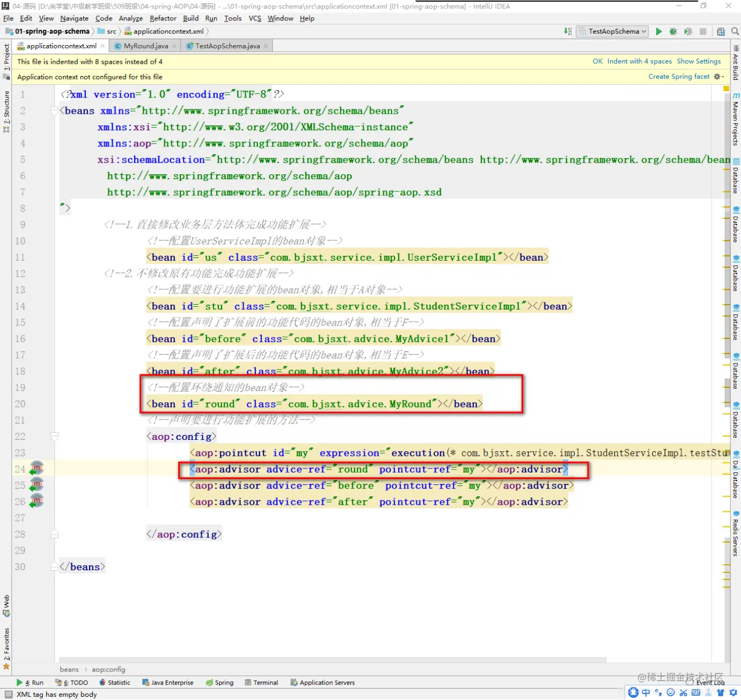Close the TestAopSchema.java tab

[x=266, y=46]
